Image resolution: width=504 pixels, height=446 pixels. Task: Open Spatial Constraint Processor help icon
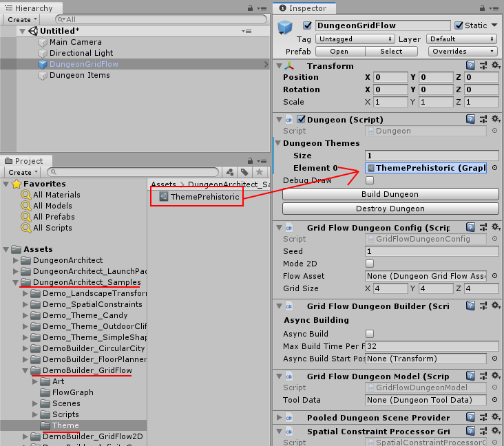470,431
